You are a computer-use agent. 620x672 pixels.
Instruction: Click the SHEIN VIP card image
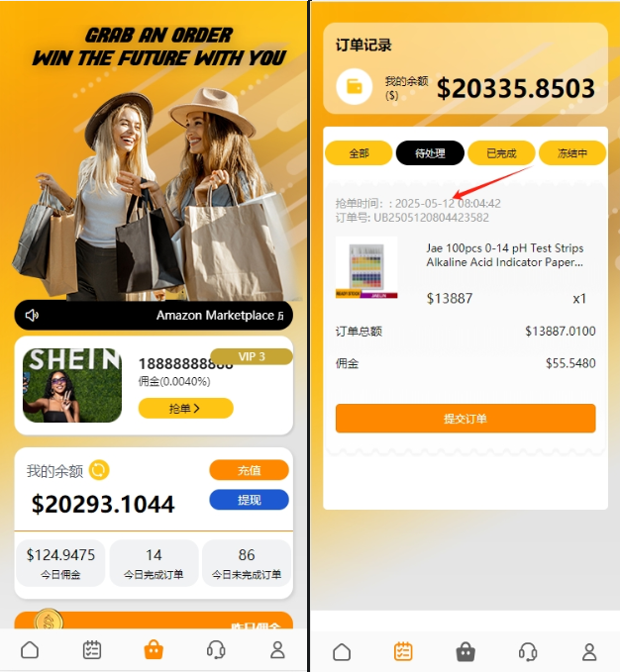72,385
